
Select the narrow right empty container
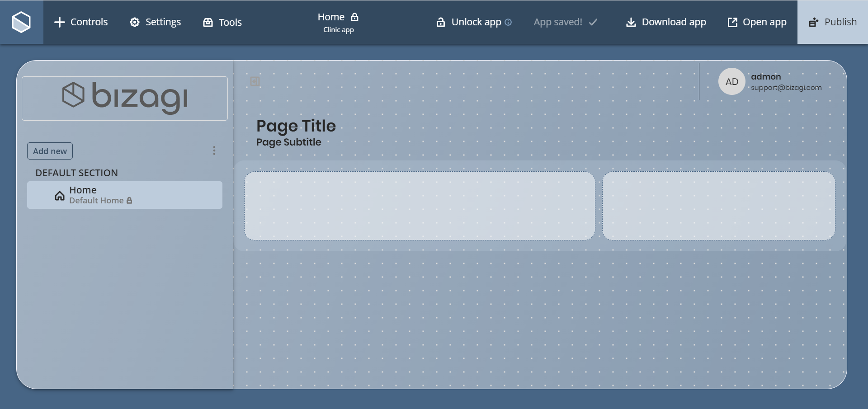tap(718, 206)
